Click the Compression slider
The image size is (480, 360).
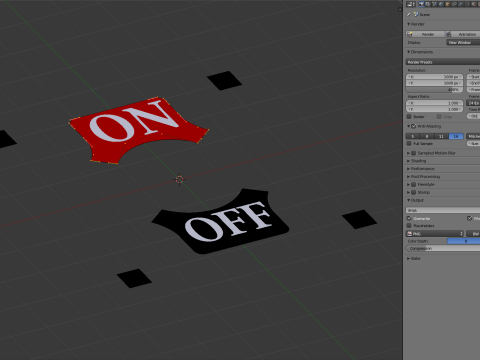tap(443, 248)
